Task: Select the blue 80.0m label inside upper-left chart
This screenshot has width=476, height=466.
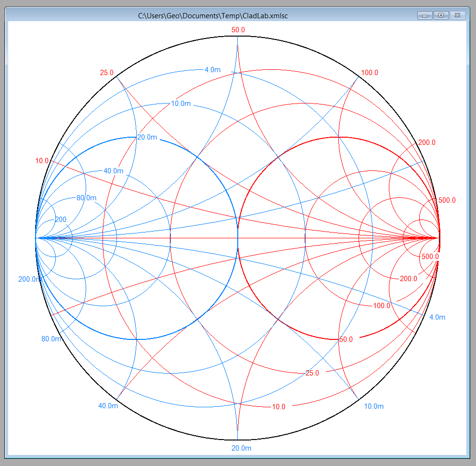Action: 87,198
